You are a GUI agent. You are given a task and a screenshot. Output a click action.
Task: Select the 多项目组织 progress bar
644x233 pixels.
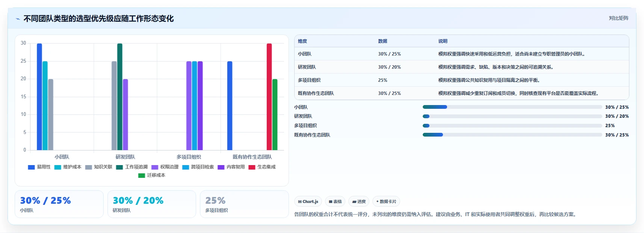pyautogui.click(x=512, y=126)
